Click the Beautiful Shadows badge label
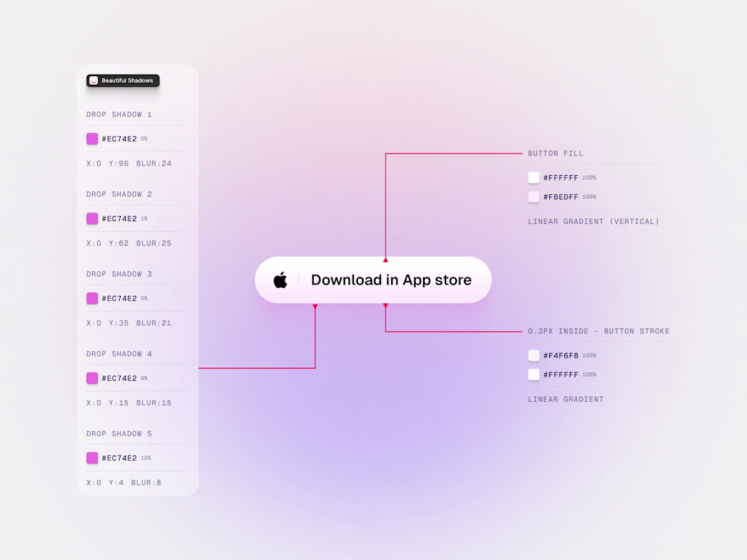 point(127,81)
